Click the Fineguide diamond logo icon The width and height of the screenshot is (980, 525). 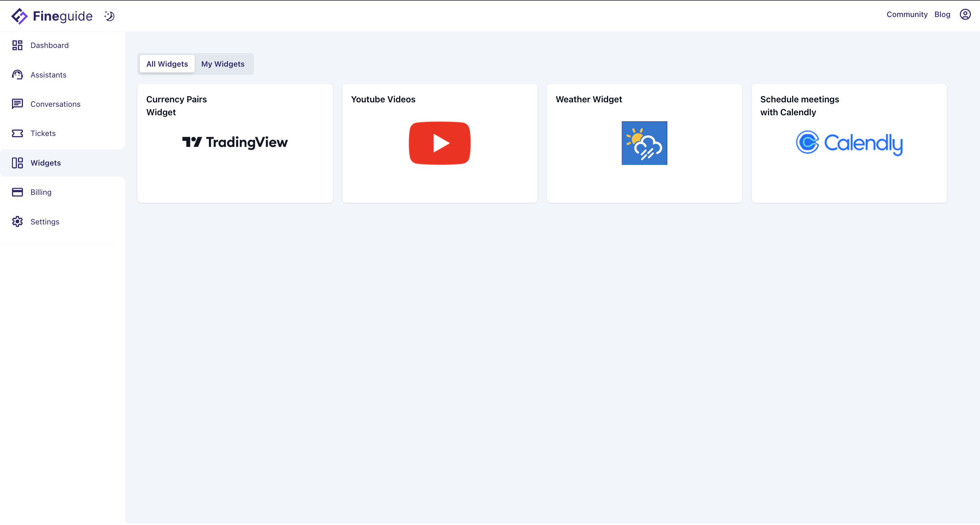[19, 16]
